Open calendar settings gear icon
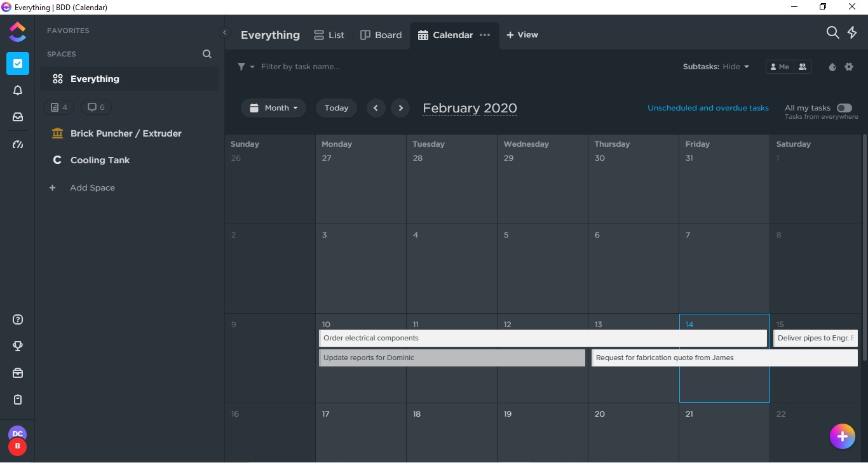Viewport: 868px width, 463px height. (849, 67)
